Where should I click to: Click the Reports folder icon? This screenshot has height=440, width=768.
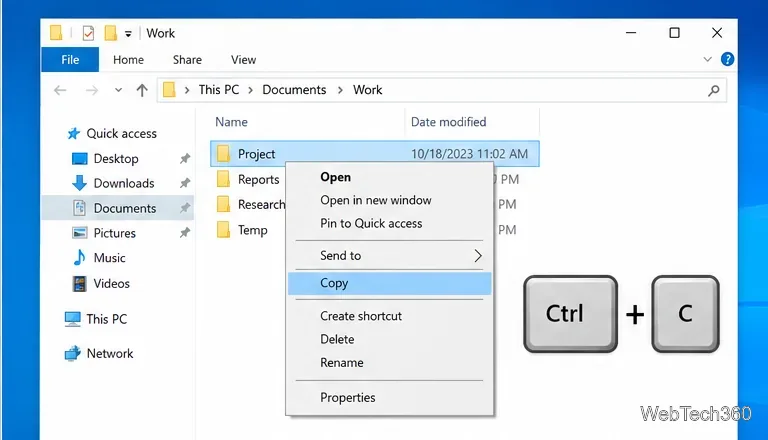pos(223,179)
